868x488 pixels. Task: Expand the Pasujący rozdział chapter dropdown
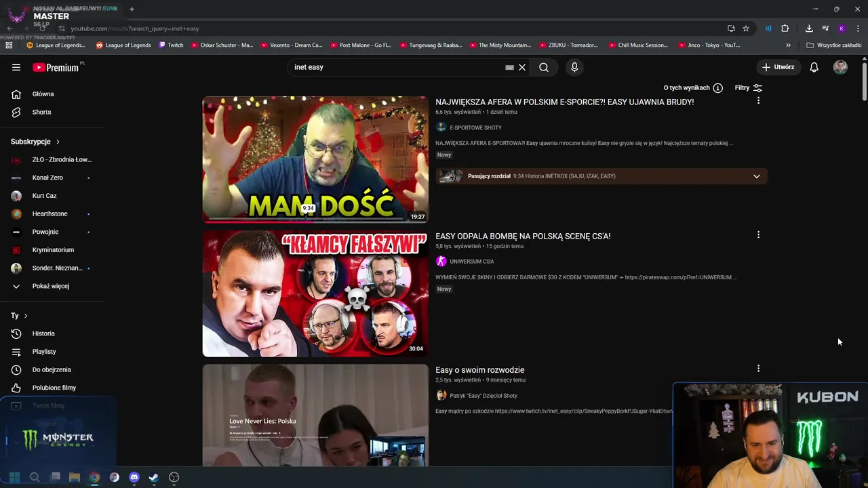pos(757,176)
